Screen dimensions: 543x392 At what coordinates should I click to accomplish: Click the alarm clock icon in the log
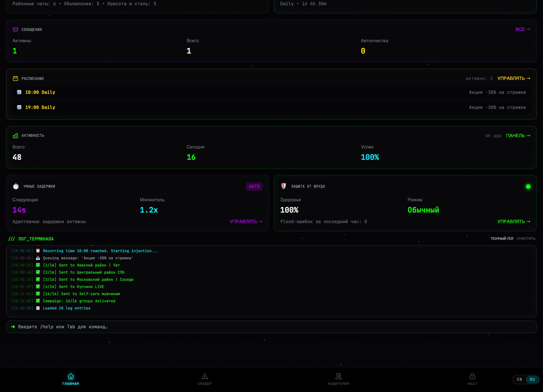(38, 251)
